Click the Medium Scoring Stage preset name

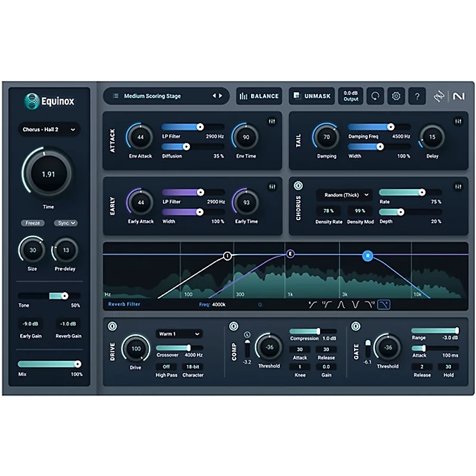pos(152,96)
